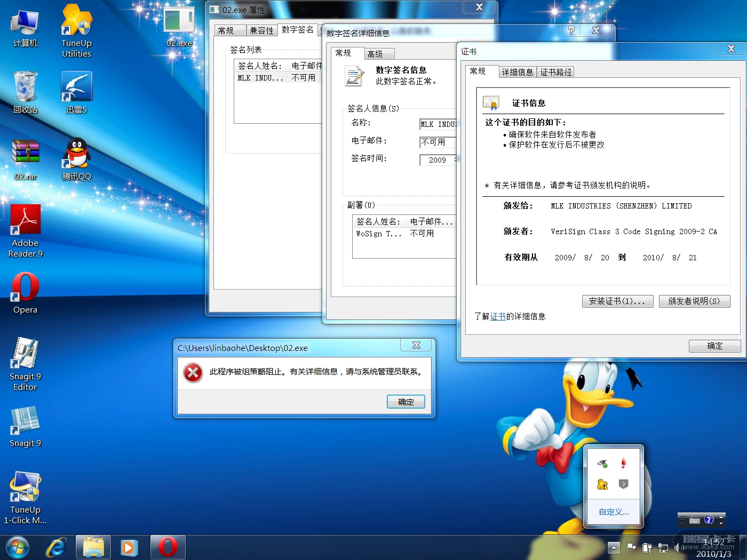Close the 02.exe blocked error dialog
Screen dimensions: 747x560
tap(417, 345)
